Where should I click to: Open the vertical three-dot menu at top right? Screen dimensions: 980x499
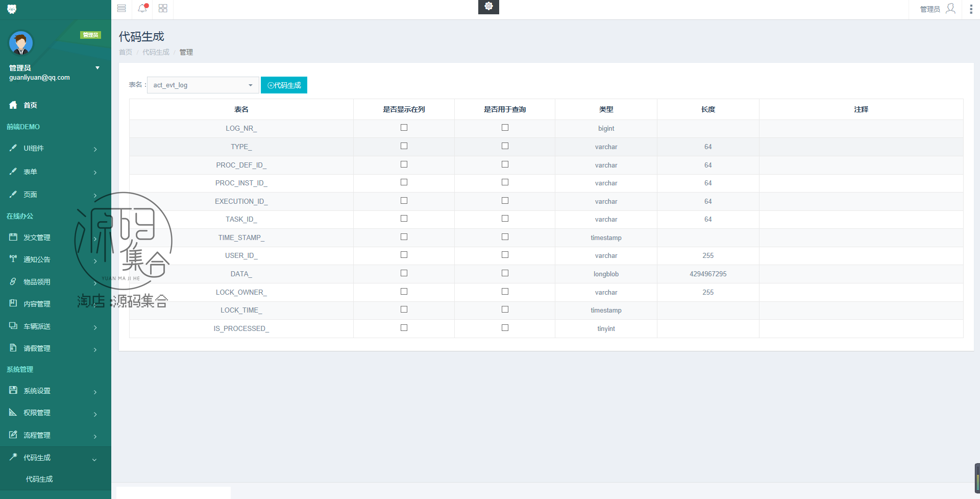pos(971,9)
